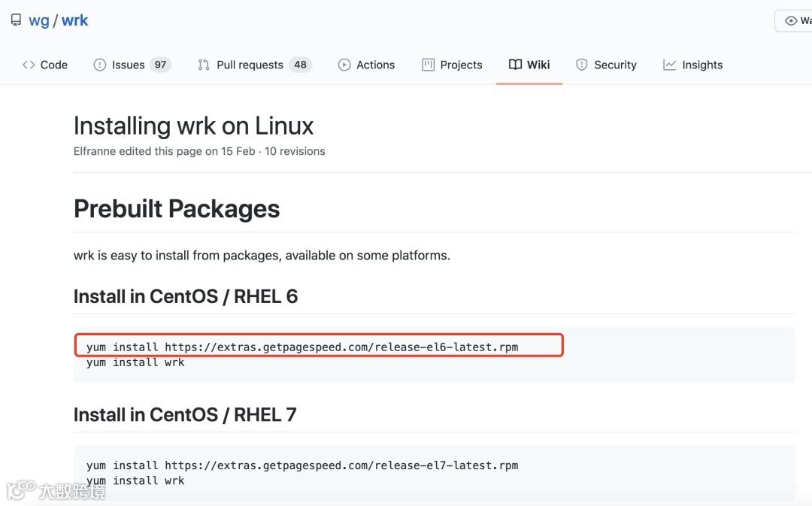812x506 pixels.
Task: Click the Insights graph icon
Action: coord(669,65)
